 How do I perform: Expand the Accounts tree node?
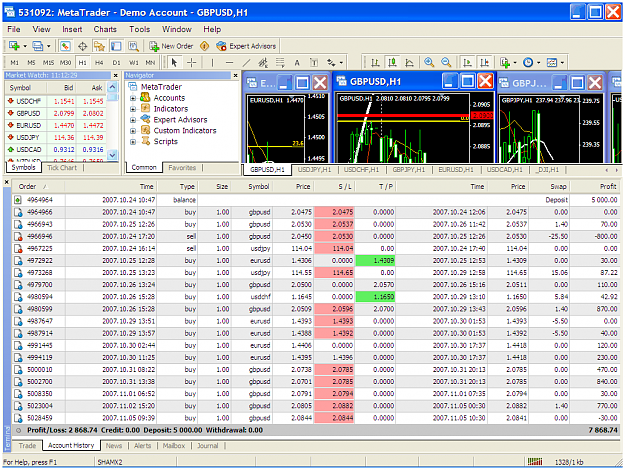click(x=133, y=98)
